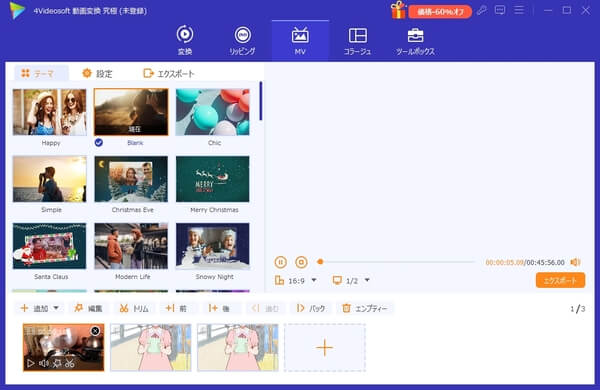
Task: Select the Simple theme thumbnail
Action: (x=50, y=179)
